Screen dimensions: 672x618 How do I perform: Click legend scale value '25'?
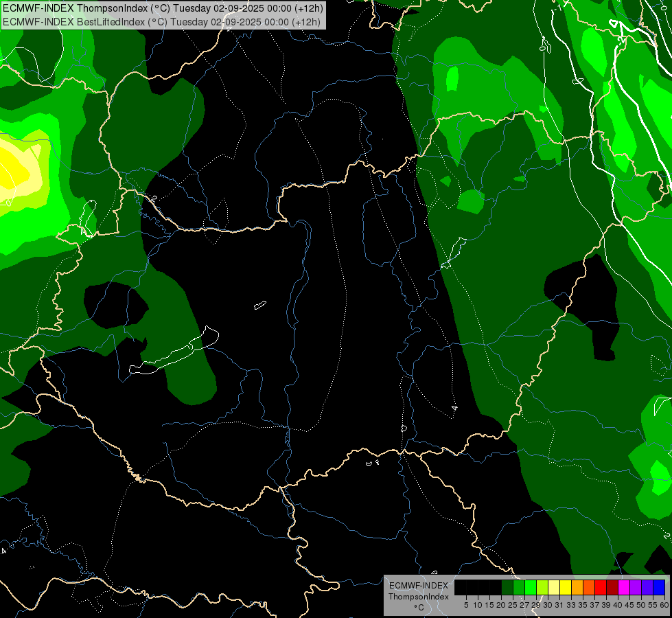(513, 605)
